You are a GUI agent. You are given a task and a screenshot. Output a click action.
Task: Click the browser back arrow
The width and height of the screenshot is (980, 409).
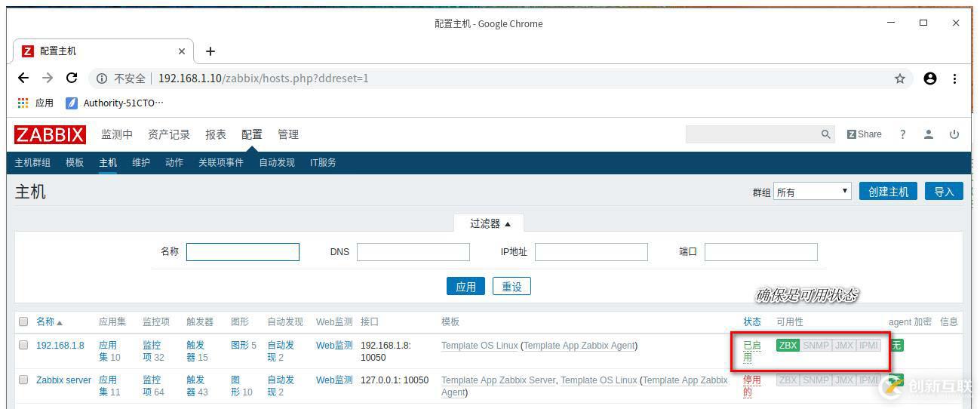pos(23,78)
